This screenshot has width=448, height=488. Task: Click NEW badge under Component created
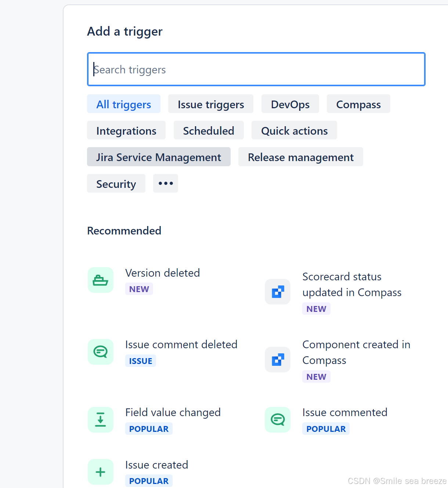click(316, 377)
